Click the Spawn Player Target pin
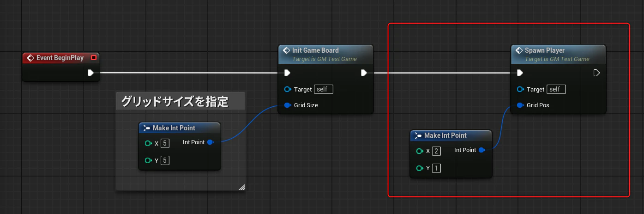Viewport: 644px width, 214px height. click(520, 89)
